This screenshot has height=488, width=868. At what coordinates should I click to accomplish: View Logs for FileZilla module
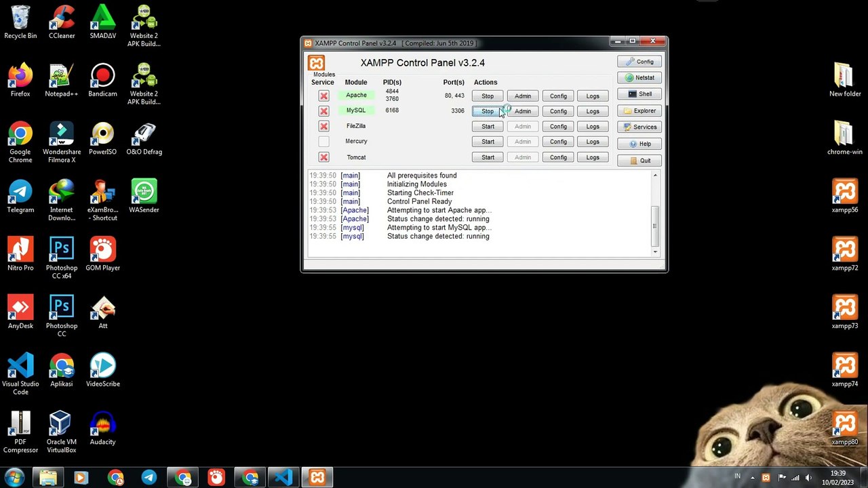tap(593, 127)
